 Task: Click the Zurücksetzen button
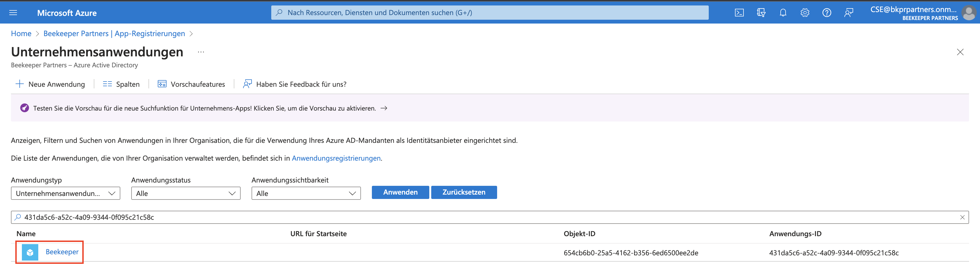click(x=464, y=192)
